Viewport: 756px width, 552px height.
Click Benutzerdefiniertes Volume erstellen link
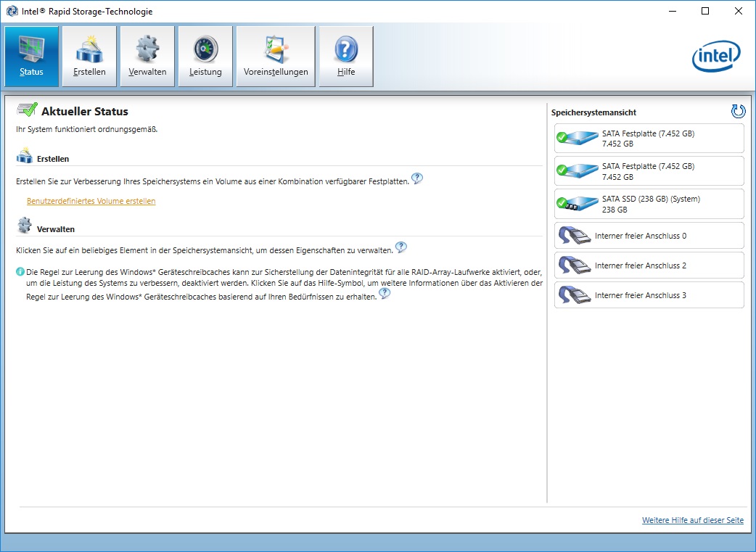click(91, 201)
